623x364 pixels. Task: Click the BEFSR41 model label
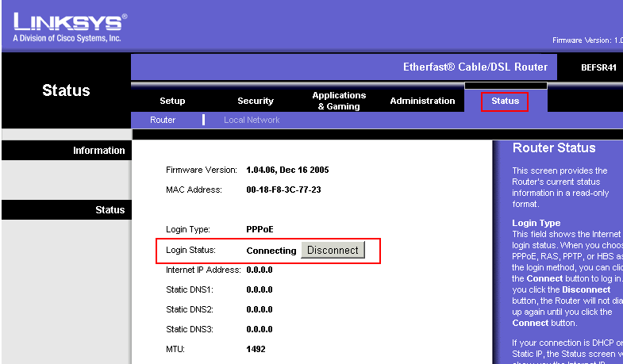coord(598,67)
